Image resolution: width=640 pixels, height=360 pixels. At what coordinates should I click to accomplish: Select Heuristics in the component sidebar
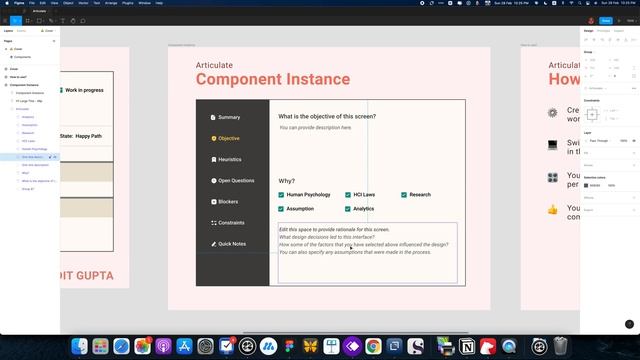(226, 160)
